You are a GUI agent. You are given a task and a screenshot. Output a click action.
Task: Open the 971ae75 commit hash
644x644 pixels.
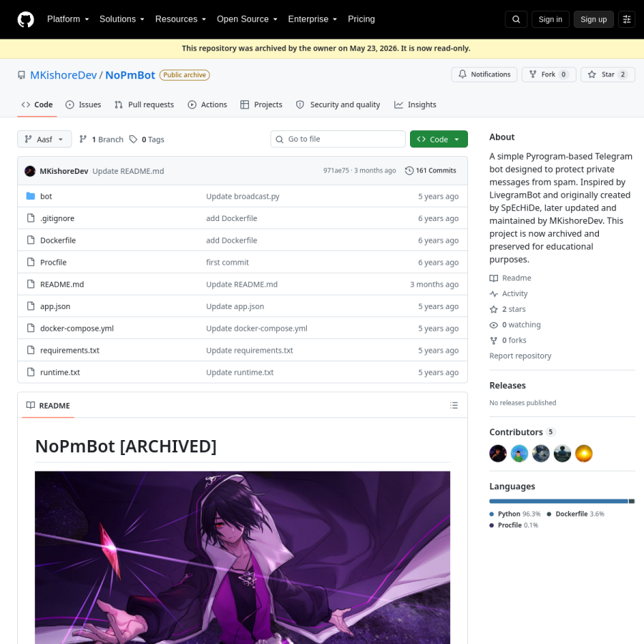tap(336, 170)
